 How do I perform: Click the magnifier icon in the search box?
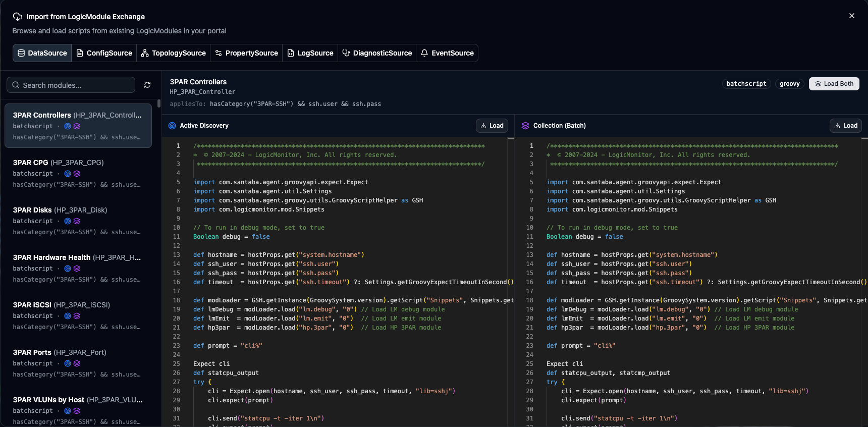point(16,85)
